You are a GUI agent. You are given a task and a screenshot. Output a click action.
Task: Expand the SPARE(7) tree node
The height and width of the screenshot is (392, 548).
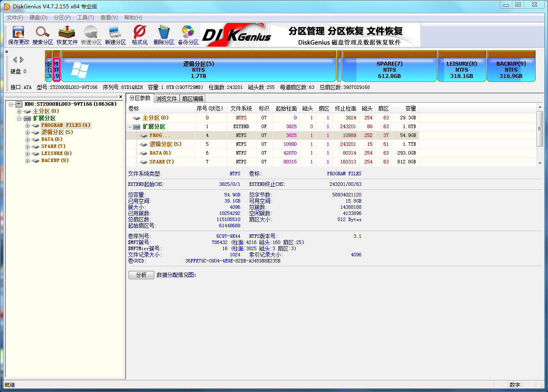(x=27, y=146)
